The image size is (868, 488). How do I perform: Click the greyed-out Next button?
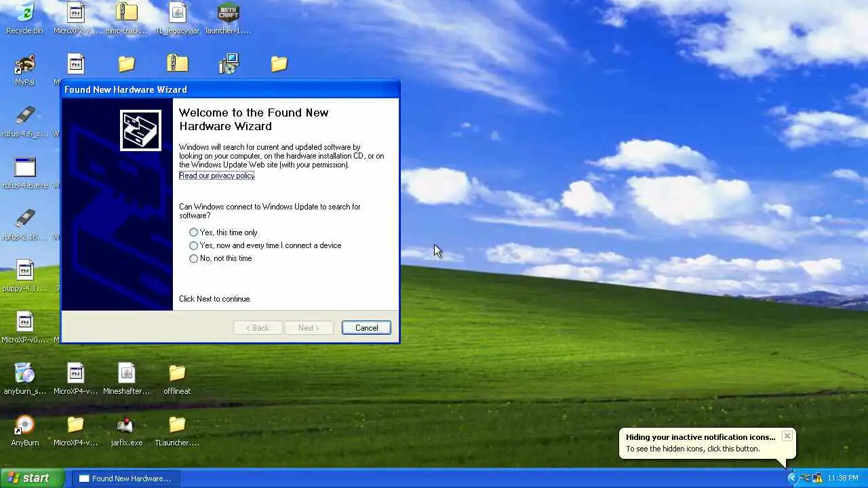309,328
